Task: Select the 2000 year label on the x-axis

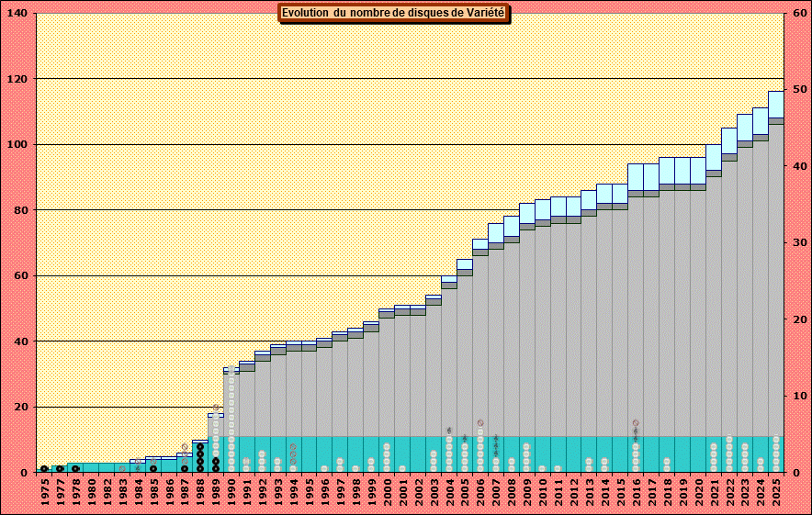Action: click(387, 493)
